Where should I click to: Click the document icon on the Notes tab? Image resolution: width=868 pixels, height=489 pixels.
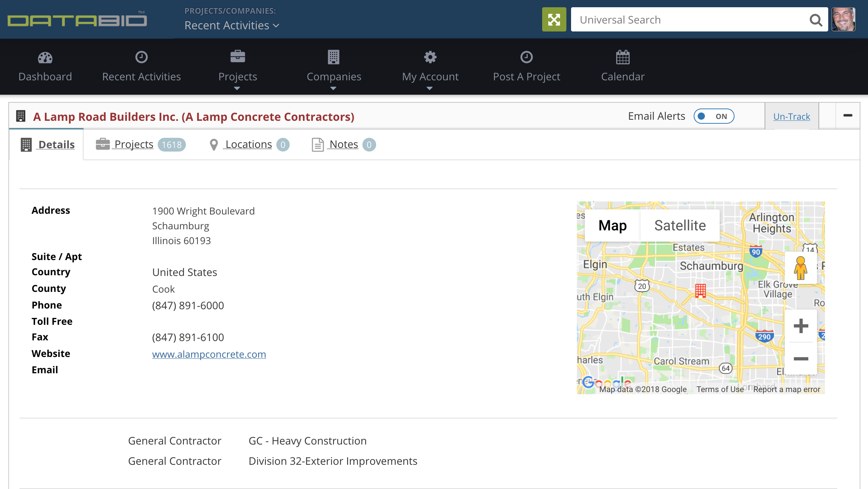(x=318, y=145)
